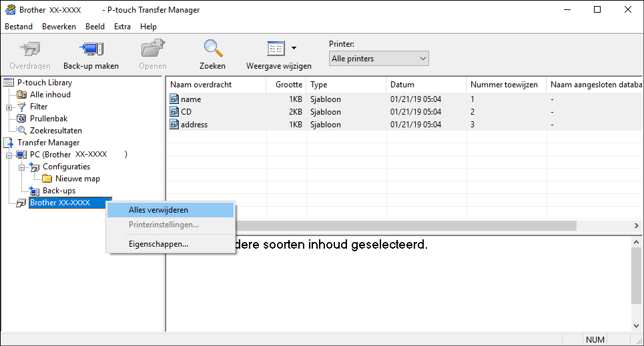This screenshot has height=346, width=644.
Task: Click the name template file icon
Action: [x=174, y=99]
